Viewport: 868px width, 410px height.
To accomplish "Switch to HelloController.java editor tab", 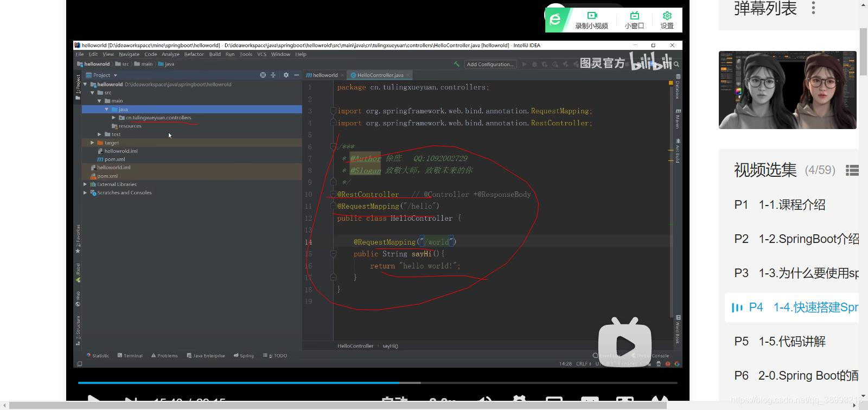I will (380, 75).
